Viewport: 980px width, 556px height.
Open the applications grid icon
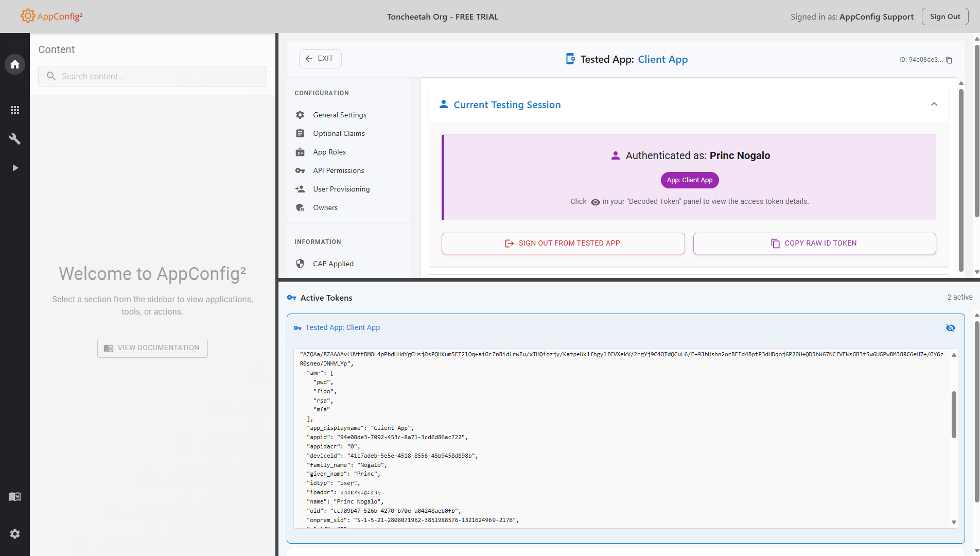point(15,110)
